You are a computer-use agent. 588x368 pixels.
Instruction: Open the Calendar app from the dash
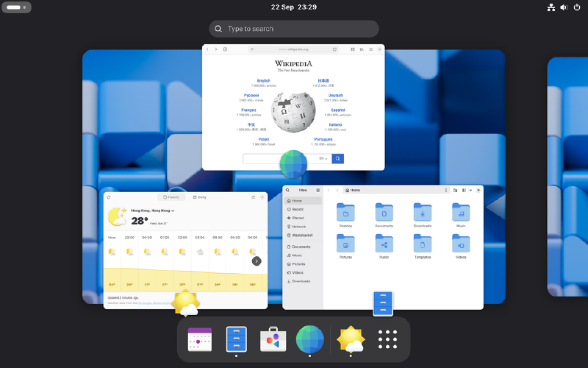[200, 340]
